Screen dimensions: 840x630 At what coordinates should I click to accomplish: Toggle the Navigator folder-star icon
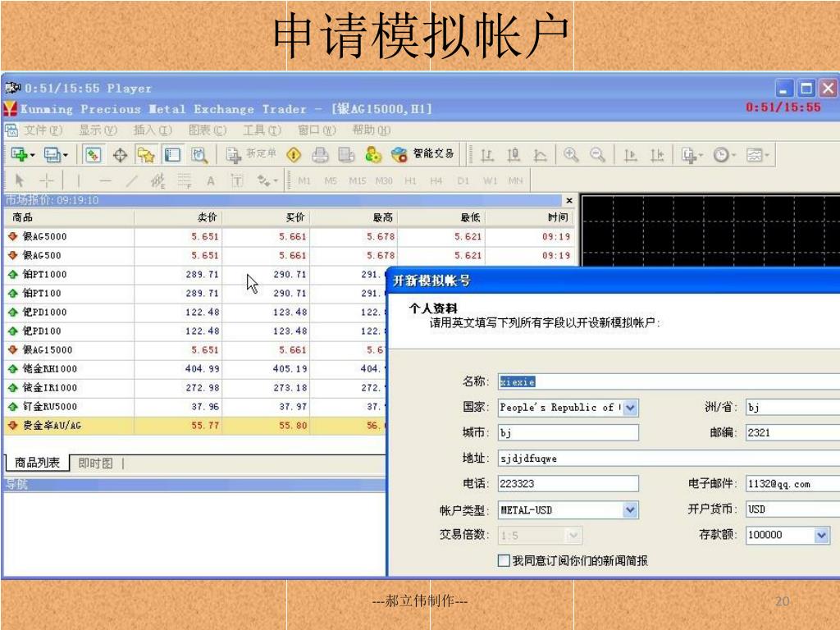(146, 155)
